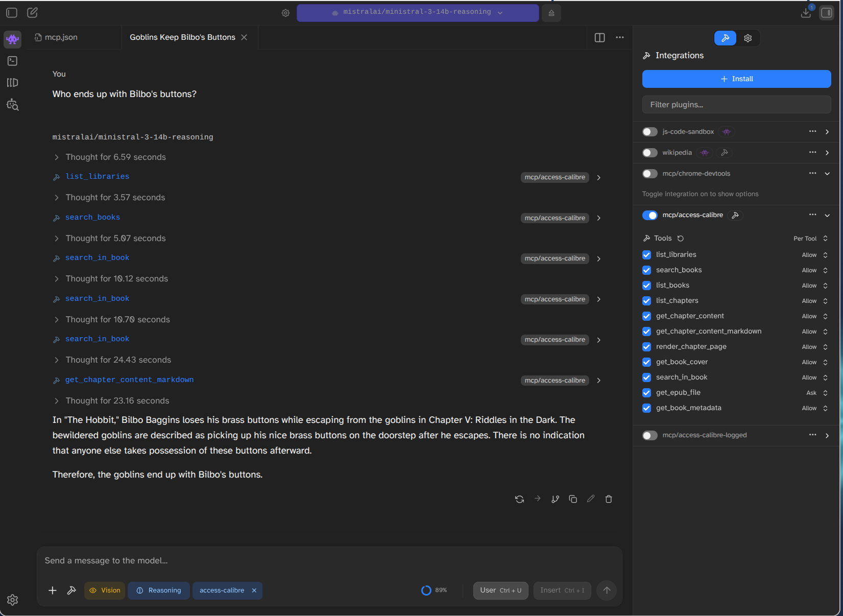843x616 pixels.
Task: Open chat tab more options menu
Action: point(620,37)
